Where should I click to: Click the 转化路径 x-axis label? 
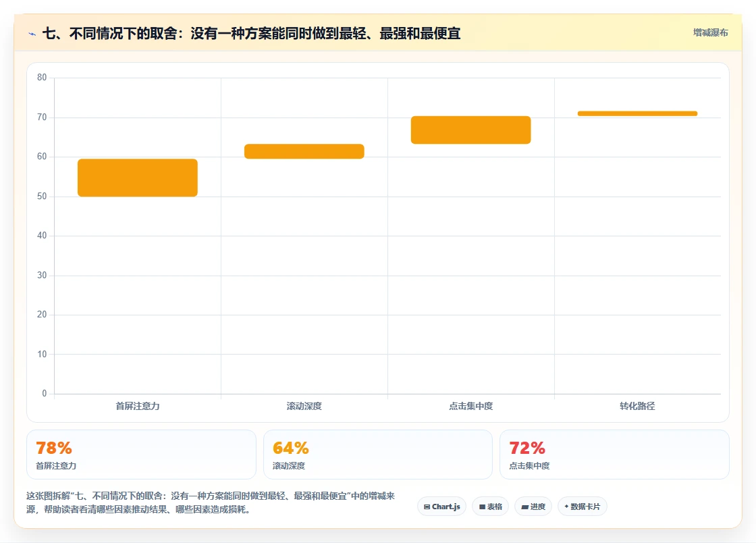(x=637, y=406)
